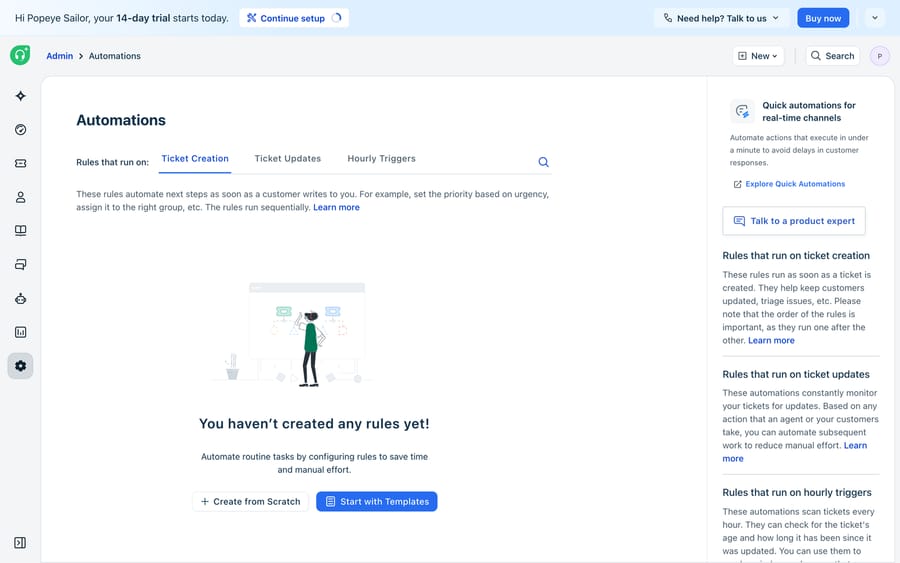Open the New dropdown
900x563 pixels.
(x=758, y=56)
